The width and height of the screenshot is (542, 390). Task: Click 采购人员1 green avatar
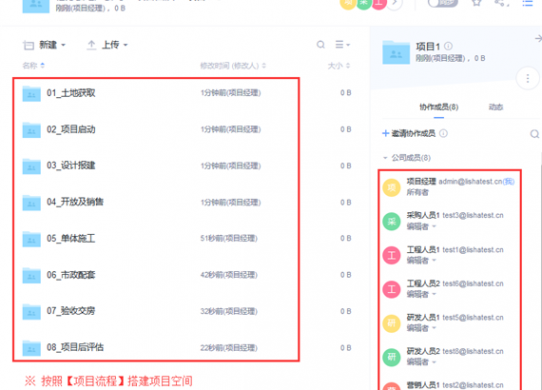(x=391, y=222)
